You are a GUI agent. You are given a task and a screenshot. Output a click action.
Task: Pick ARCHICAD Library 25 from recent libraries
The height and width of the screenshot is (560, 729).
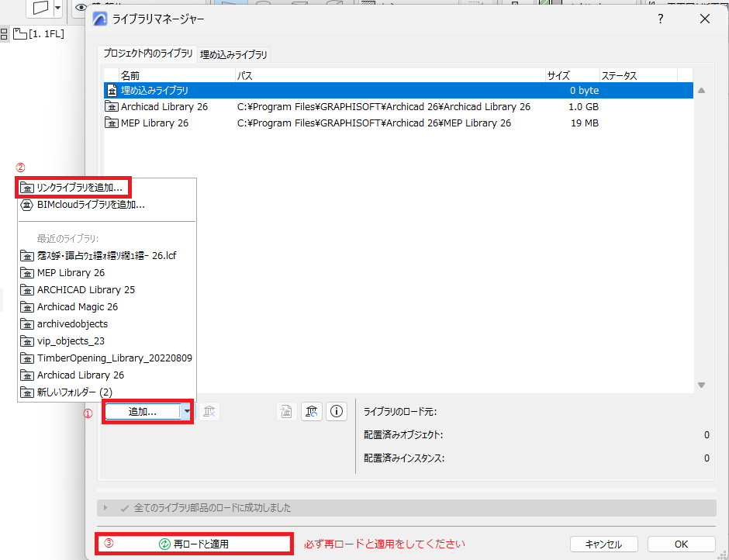point(106,290)
